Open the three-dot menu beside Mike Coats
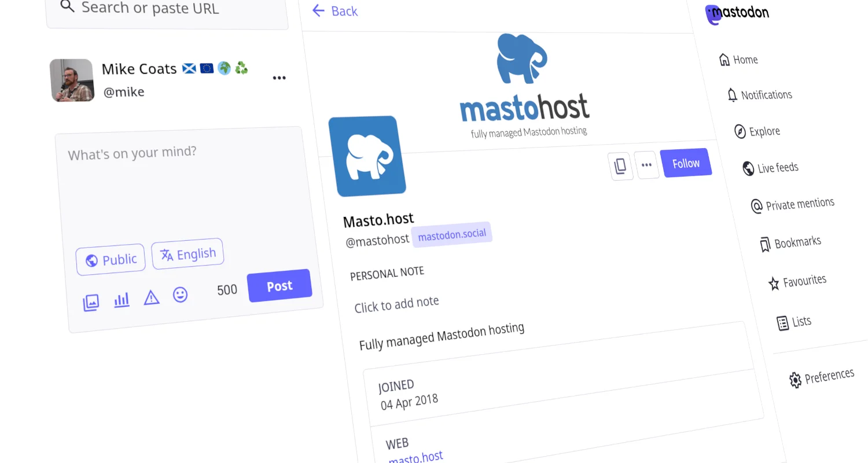The width and height of the screenshot is (868, 463). click(x=279, y=78)
